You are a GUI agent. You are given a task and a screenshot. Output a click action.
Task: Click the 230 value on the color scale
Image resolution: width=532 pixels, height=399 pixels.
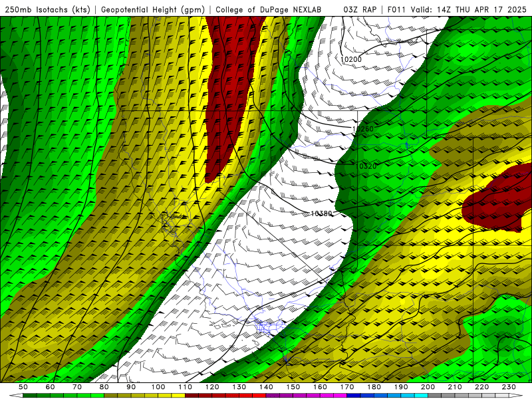509,387
